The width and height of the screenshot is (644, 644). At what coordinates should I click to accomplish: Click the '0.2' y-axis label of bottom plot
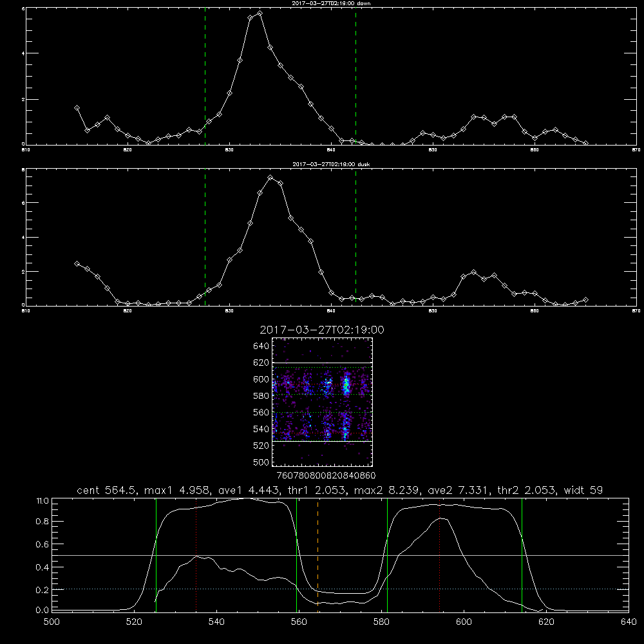(x=43, y=590)
